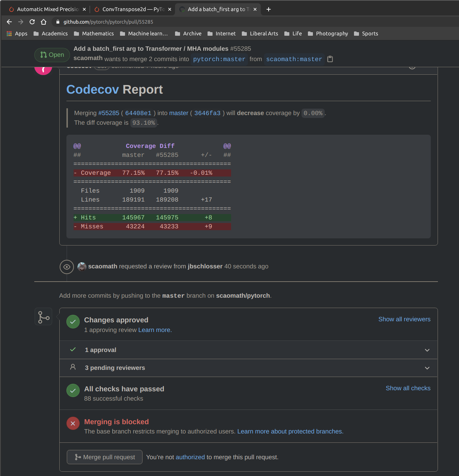Click the Misses 43224 row
This screenshot has height=476, width=459.
(152, 227)
